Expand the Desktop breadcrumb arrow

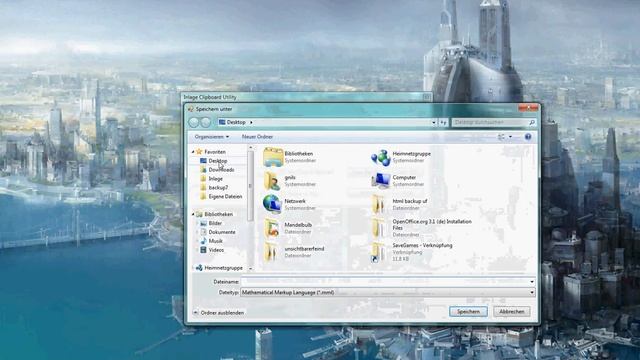(x=251, y=122)
